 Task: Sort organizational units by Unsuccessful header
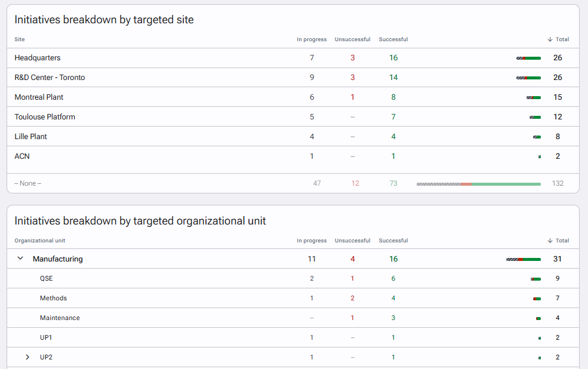pos(352,241)
